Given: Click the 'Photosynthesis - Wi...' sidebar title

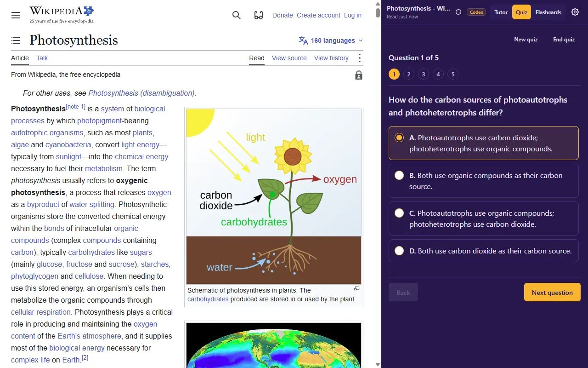Looking at the screenshot, I should click(418, 8).
